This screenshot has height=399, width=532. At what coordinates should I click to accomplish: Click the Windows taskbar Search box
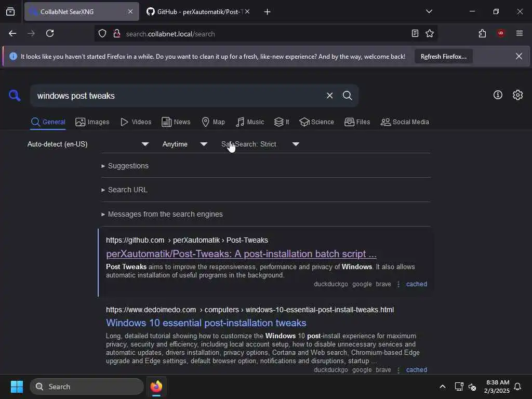87,387
